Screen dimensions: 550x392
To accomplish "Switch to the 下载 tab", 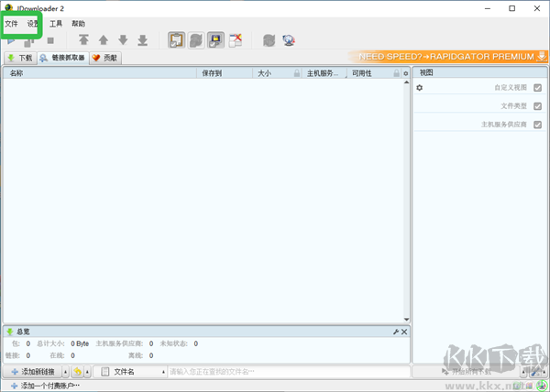I will click(20, 58).
